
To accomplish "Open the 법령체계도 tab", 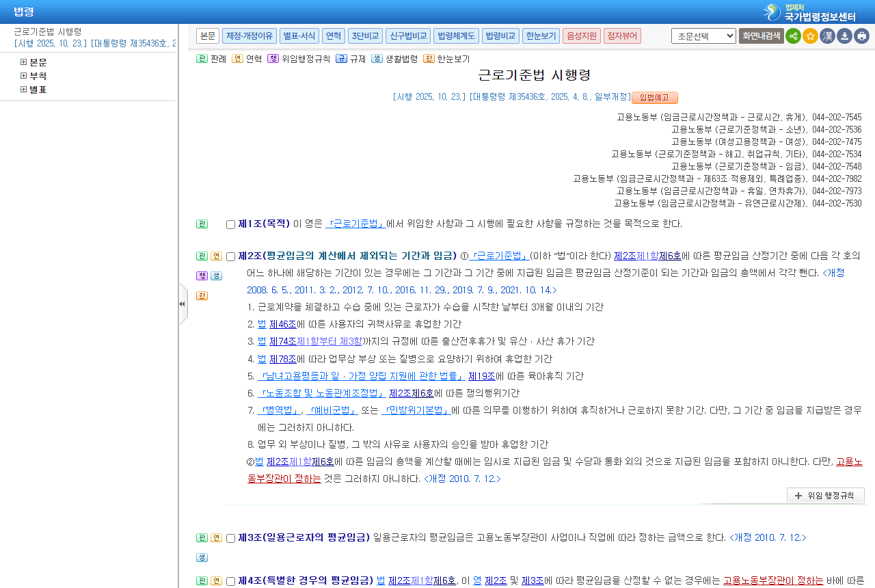I will tap(456, 36).
